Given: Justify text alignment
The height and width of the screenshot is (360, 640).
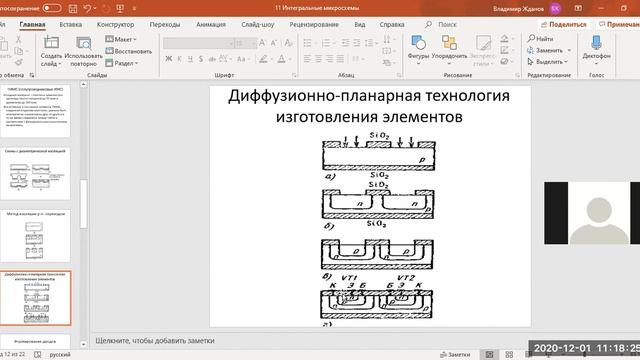Looking at the screenshot, I should coord(340,59).
